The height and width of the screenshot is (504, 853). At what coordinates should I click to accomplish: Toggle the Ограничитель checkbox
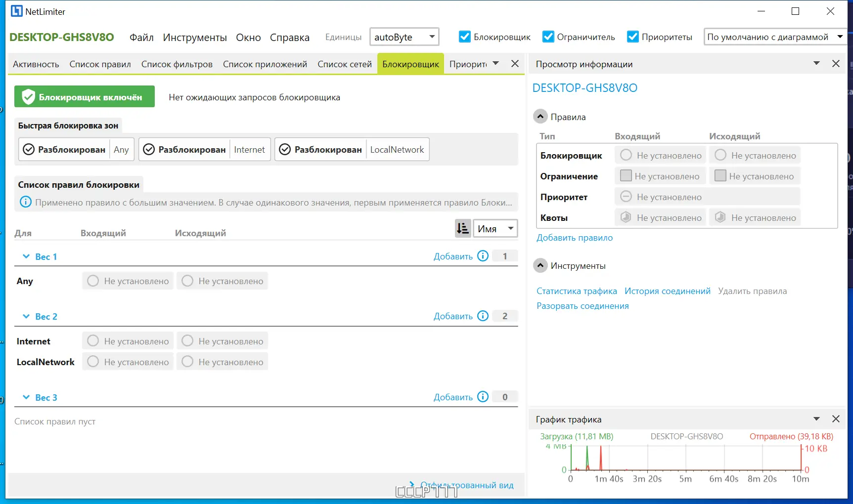548,37
